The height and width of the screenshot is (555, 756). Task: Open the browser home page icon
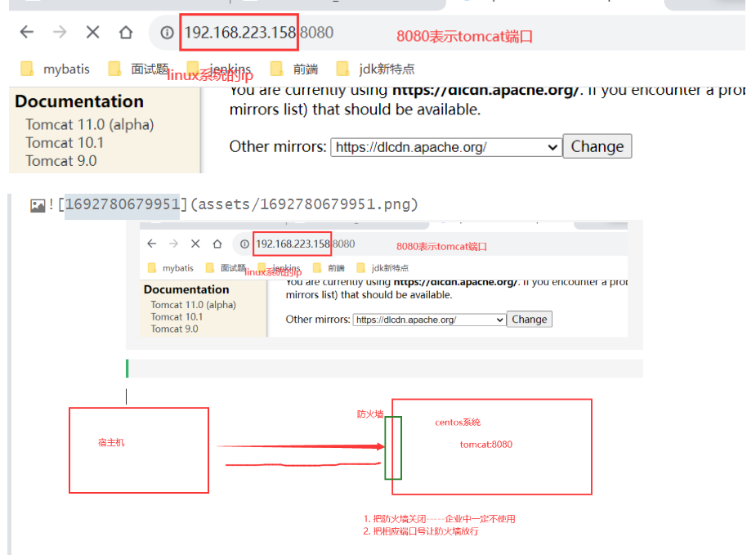click(x=126, y=33)
